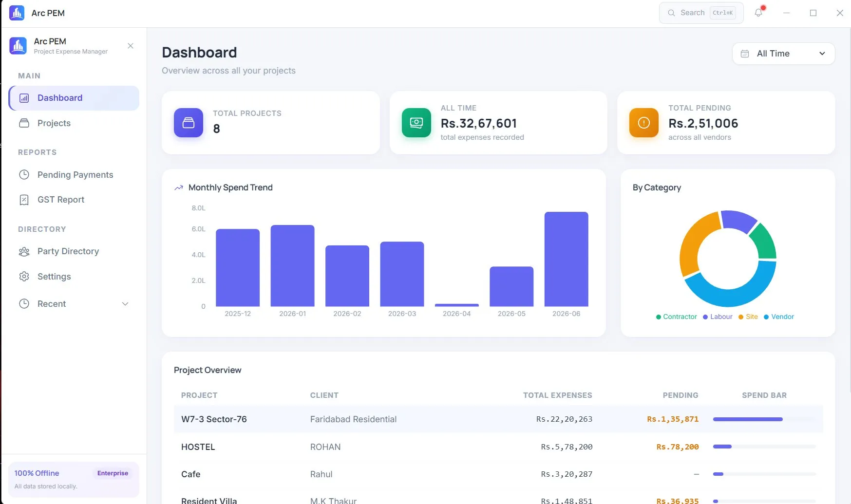Sort by the TOTAL EXPENSES column header

click(x=558, y=395)
